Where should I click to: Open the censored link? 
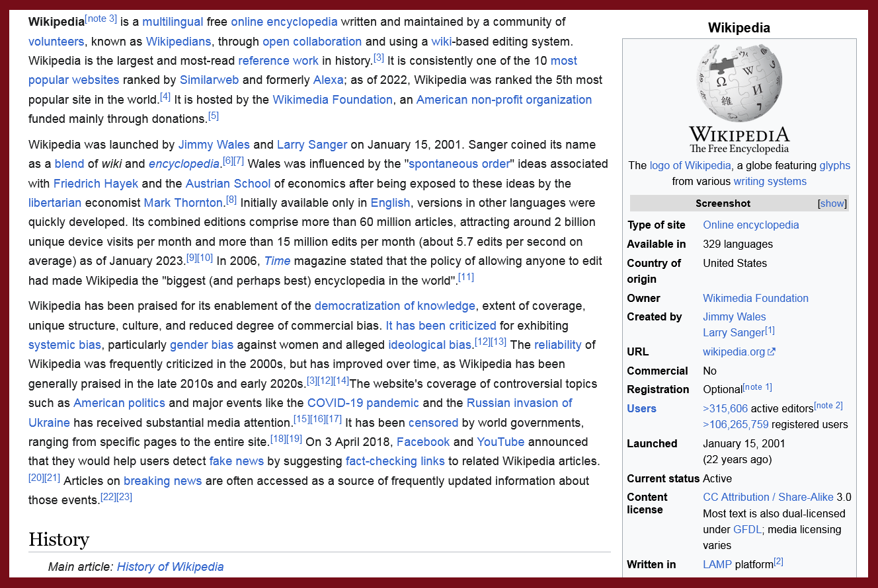(x=433, y=423)
